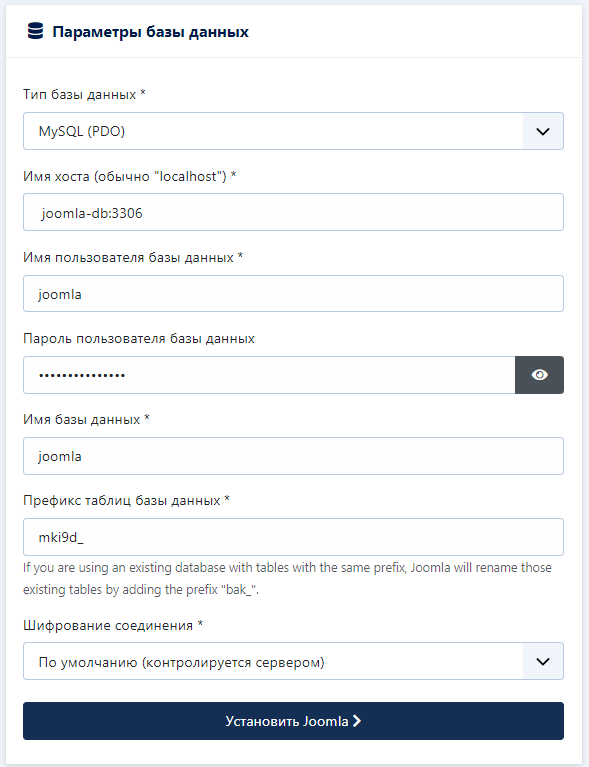Click the arrow icon on the install button
The height and width of the screenshot is (767, 589).
point(357,721)
